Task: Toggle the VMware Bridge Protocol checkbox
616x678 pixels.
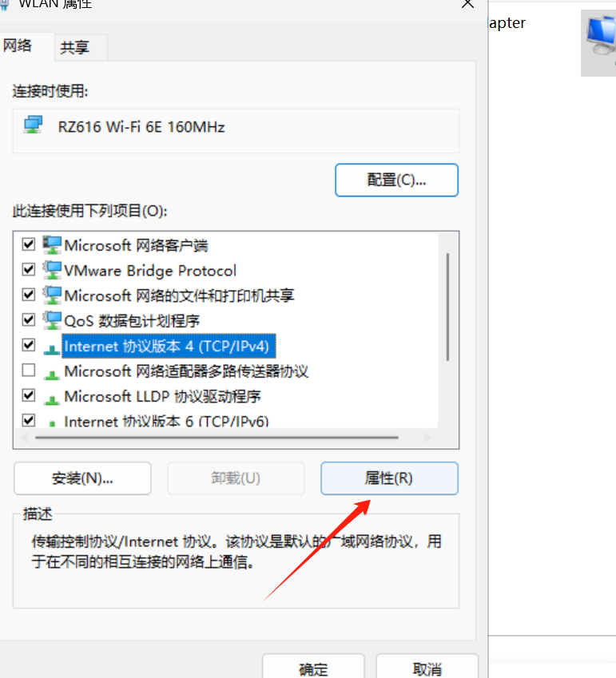Action: (x=29, y=269)
